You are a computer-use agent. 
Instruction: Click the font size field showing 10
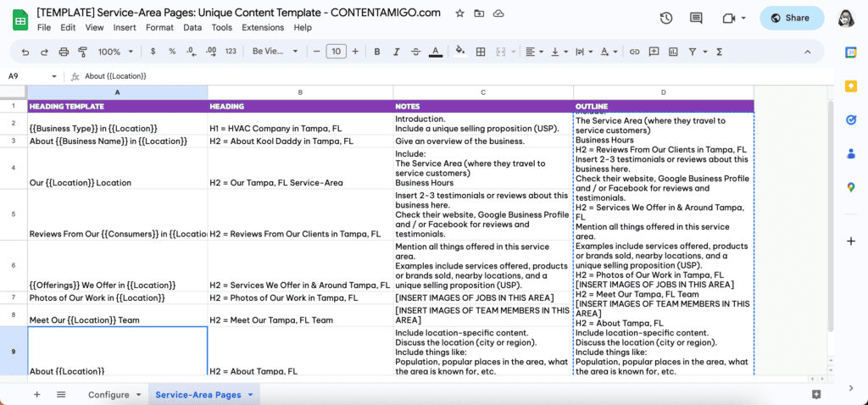[x=336, y=52]
